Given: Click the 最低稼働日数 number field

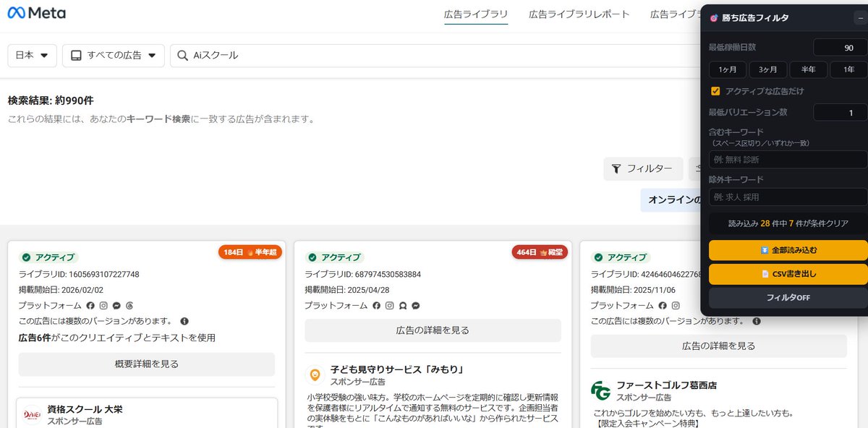Looking at the screenshot, I should [x=840, y=47].
